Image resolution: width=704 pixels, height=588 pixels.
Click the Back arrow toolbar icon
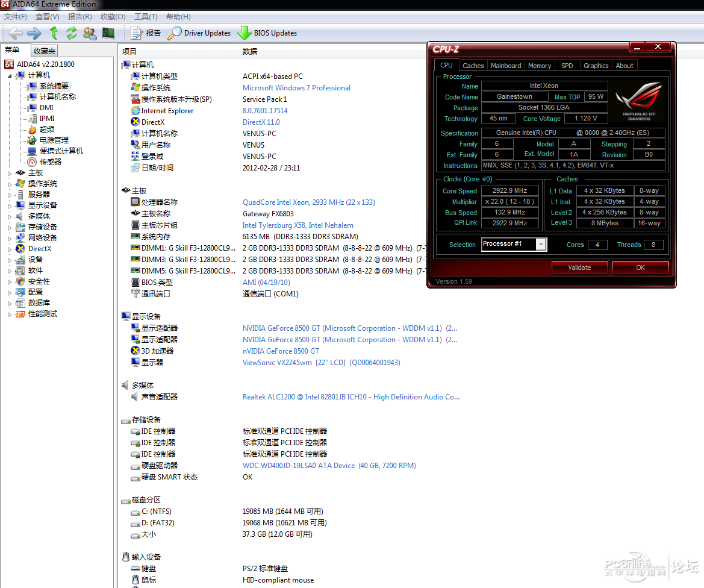pyautogui.click(x=16, y=33)
